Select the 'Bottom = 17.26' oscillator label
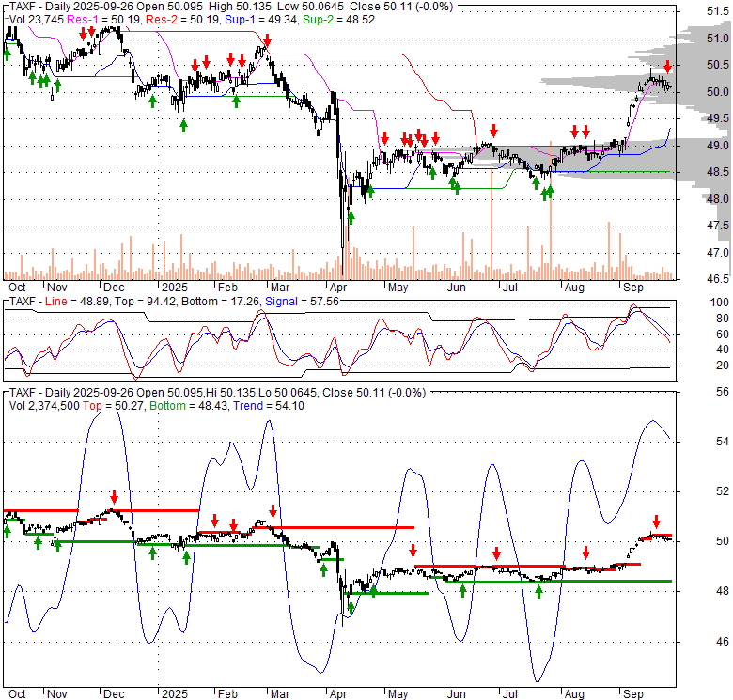733x700 pixels. click(x=220, y=302)
